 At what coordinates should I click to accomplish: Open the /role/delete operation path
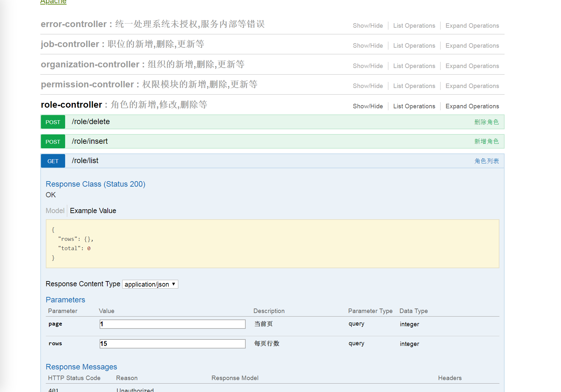click(91, 122)
